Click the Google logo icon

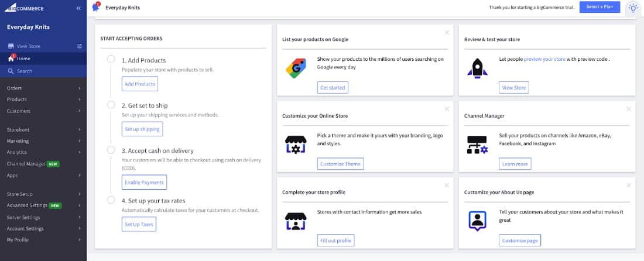(295, 68)
